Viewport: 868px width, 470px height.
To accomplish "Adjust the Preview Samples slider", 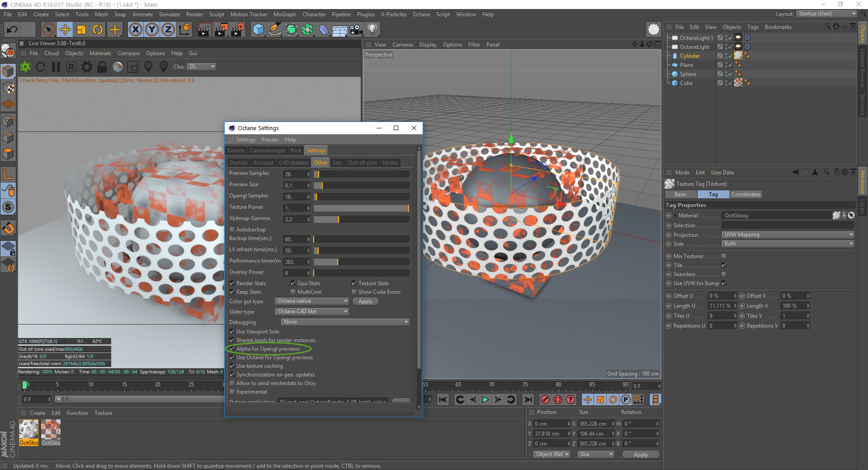I will click(362, 174).
